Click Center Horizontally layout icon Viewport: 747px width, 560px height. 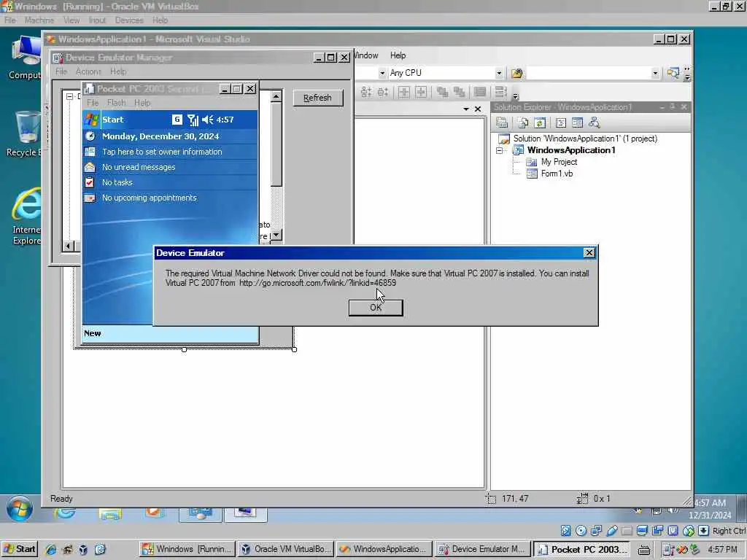coord(404,92)
